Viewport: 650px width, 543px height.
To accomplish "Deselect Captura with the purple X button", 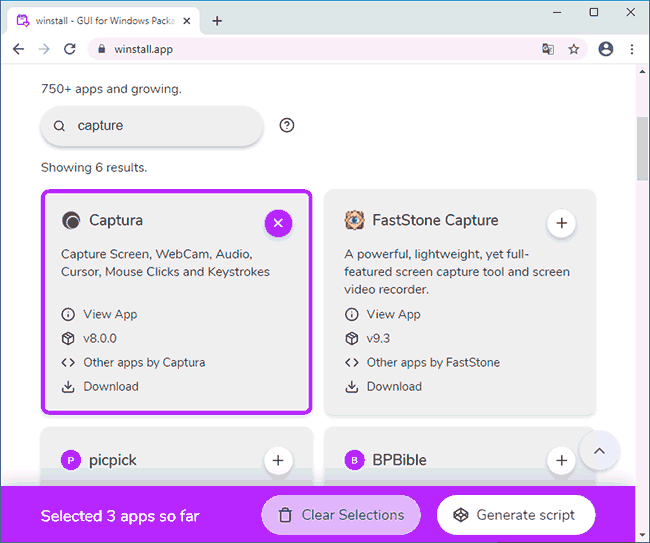I will click(x=278, y=223).
